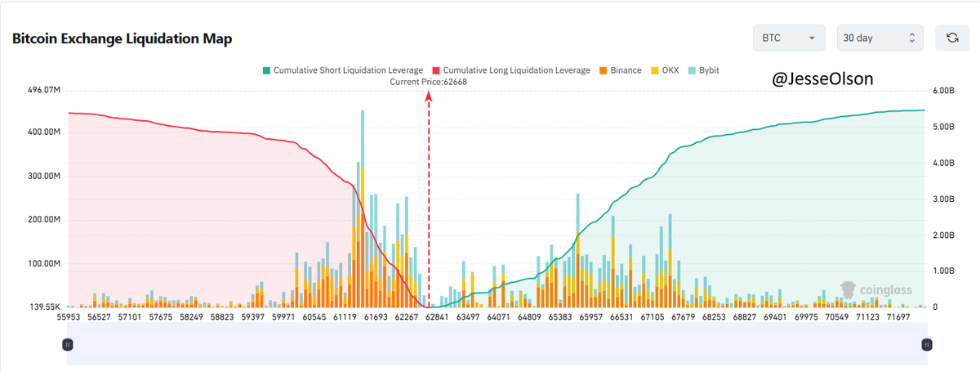Click the orange Binance legend swatch
Image resolution: width=980 pixels, height=372 pixels.
pos(603,70)
